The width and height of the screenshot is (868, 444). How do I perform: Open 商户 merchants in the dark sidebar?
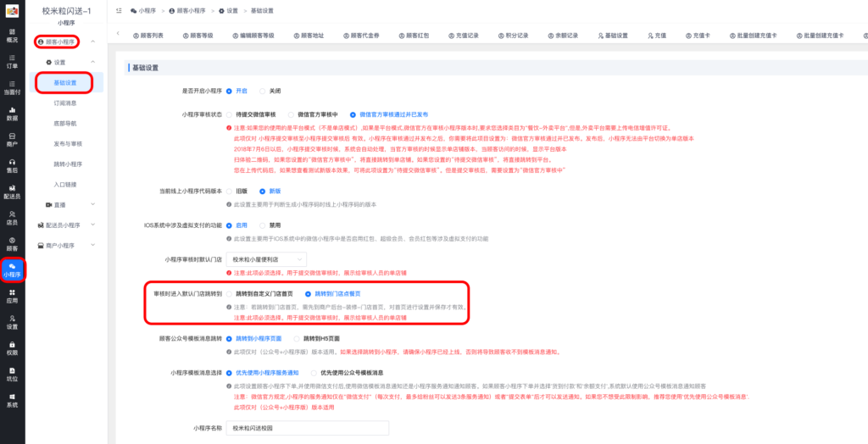click(x=12, y=140)
